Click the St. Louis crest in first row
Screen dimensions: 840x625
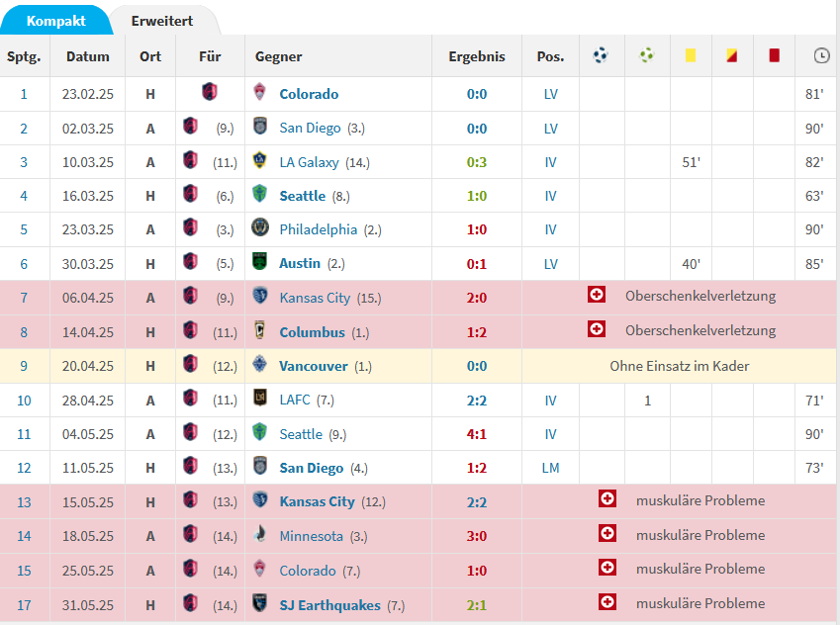[210, 91]
